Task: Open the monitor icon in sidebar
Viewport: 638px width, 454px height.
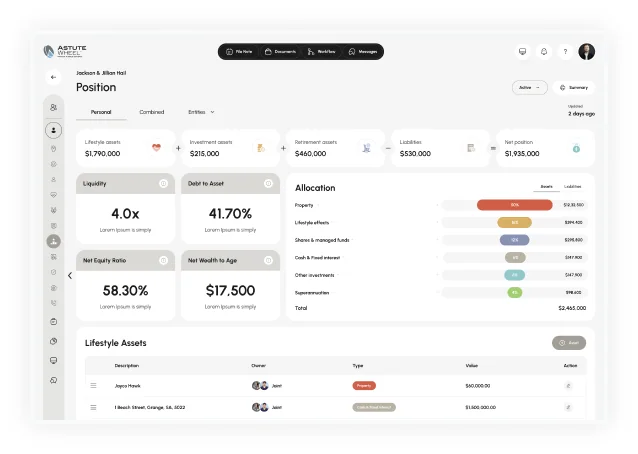Action: 53,360
